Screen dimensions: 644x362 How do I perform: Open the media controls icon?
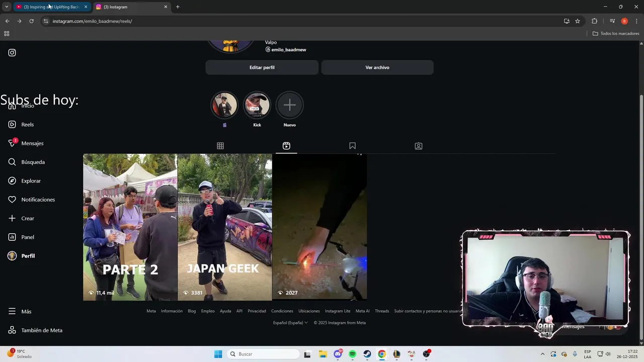tap(612, 21)
